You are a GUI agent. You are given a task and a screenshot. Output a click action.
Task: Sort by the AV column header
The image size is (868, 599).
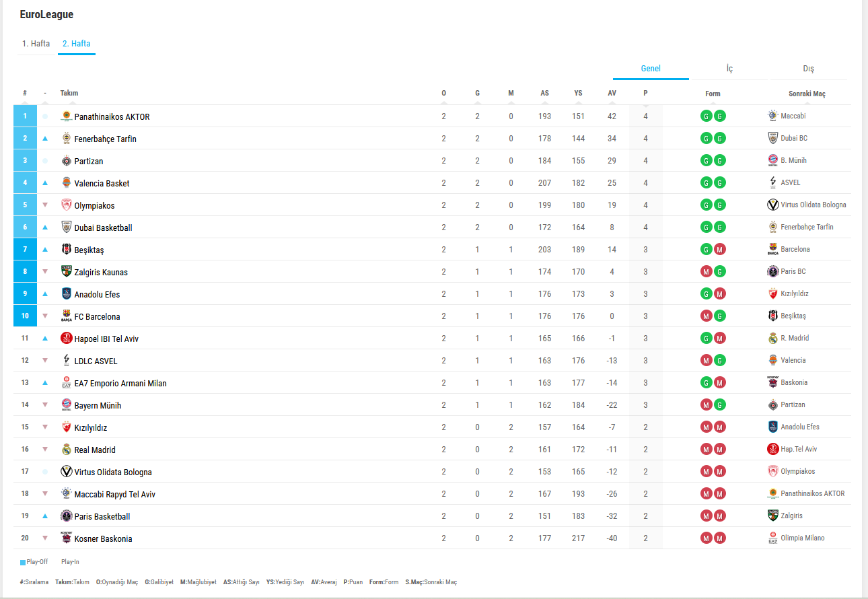[612, 94]
